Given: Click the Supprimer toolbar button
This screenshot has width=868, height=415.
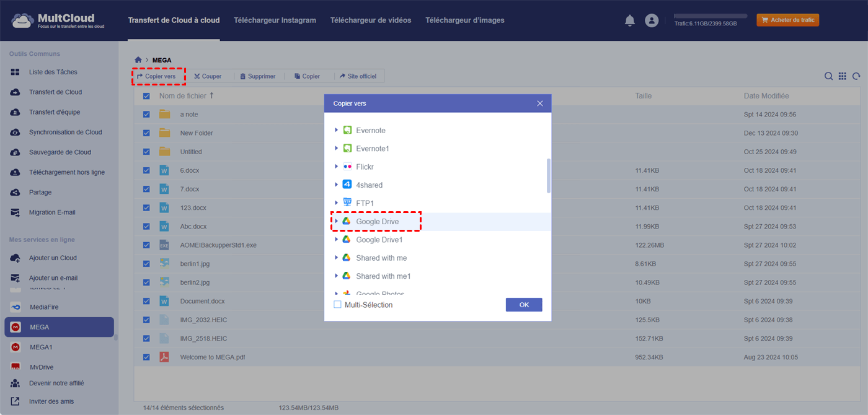Looking at the screenshot, I should (x=258, y=76).
